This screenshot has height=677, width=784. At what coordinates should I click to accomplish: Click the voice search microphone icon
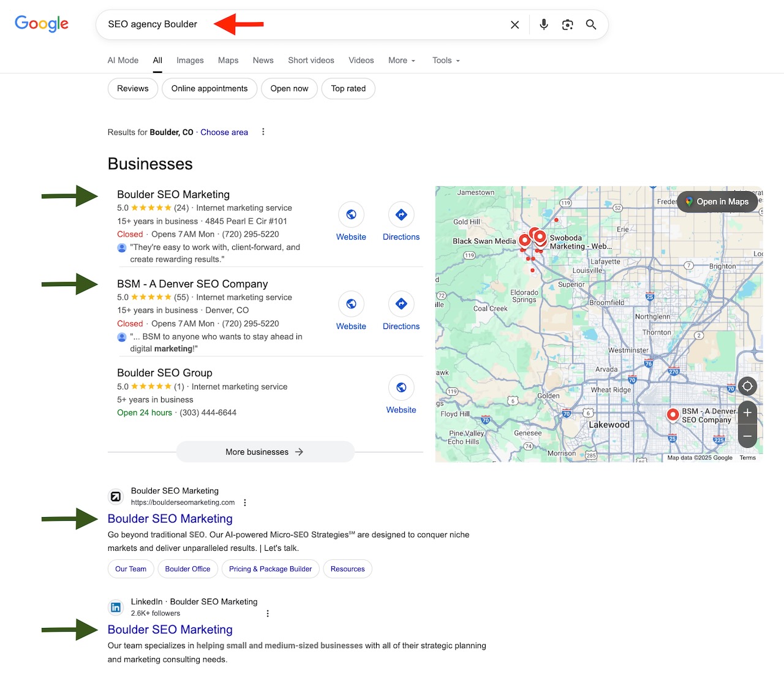click(x=543, y=25)
